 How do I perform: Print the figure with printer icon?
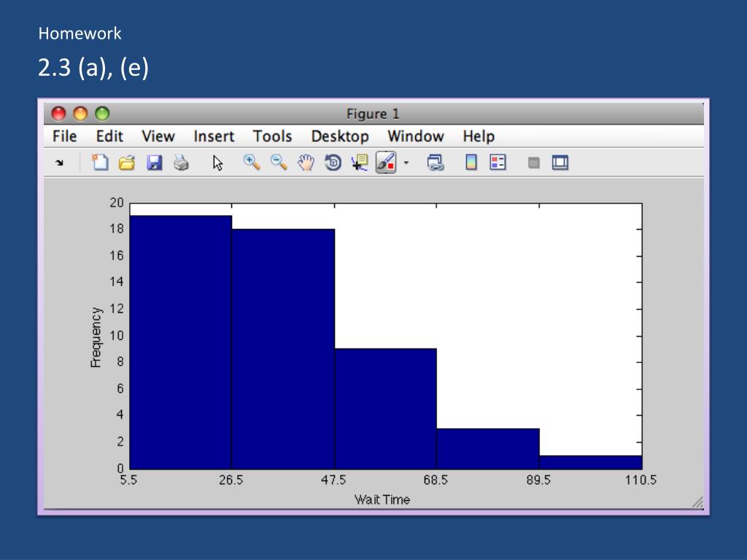[181, 163]
